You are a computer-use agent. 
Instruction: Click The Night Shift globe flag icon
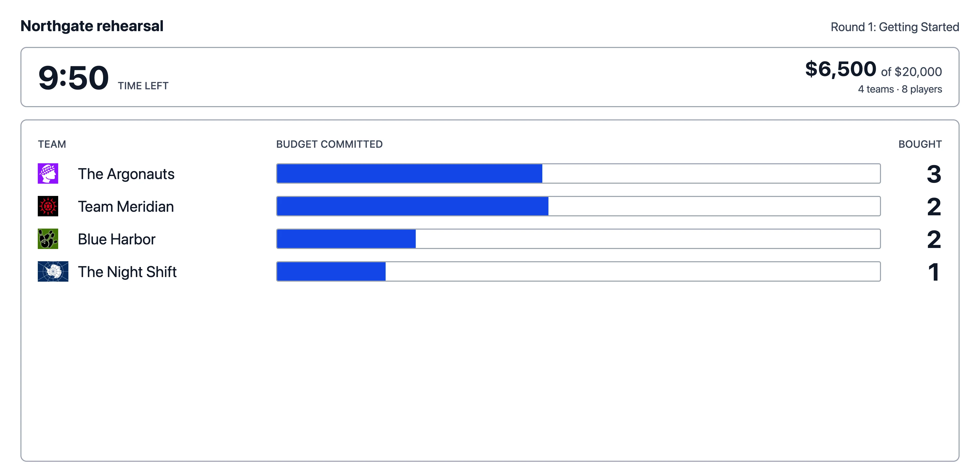pyautogui.click(x=53, y=271)
